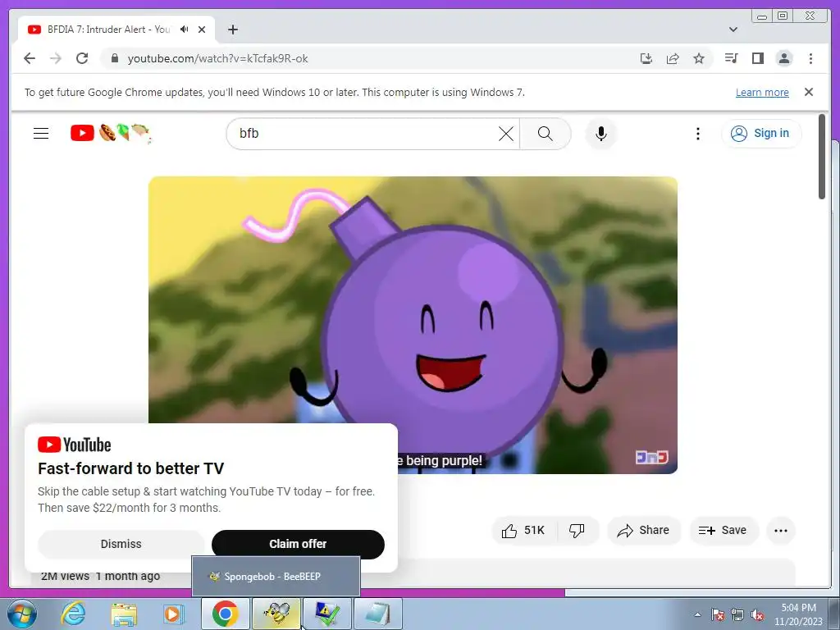Click Claim offer button

pyautogui.click(x=298, y=544)
